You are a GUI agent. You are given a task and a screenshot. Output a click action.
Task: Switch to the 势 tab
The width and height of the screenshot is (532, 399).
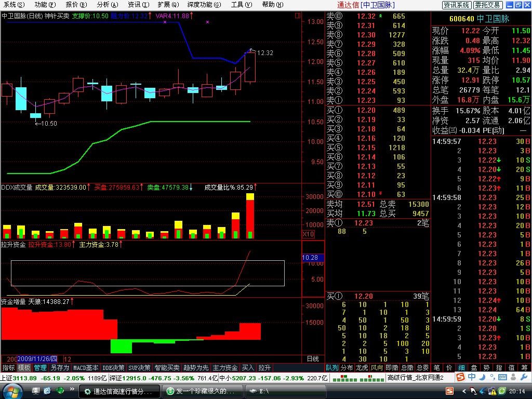coord(486,368)
